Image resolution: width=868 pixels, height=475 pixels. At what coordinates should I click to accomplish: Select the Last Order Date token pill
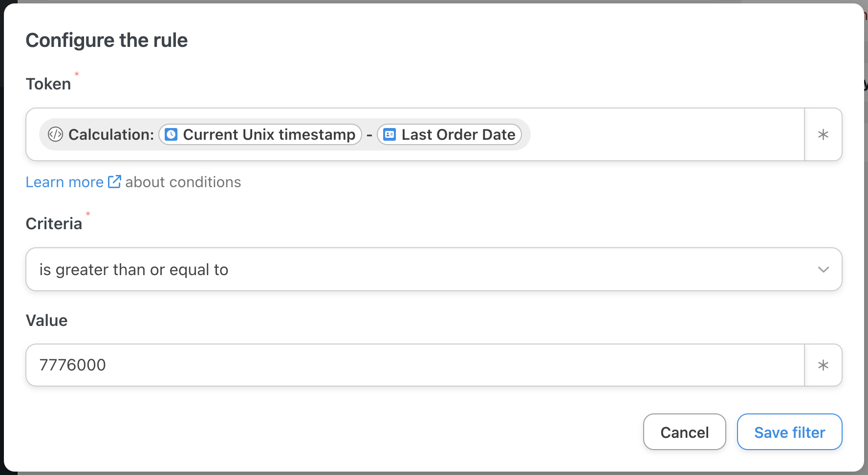[458, 134]
